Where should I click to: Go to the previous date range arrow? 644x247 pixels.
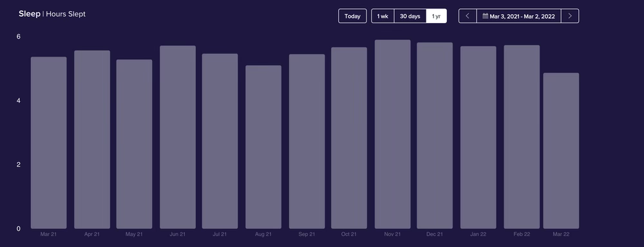coord(468,16)
